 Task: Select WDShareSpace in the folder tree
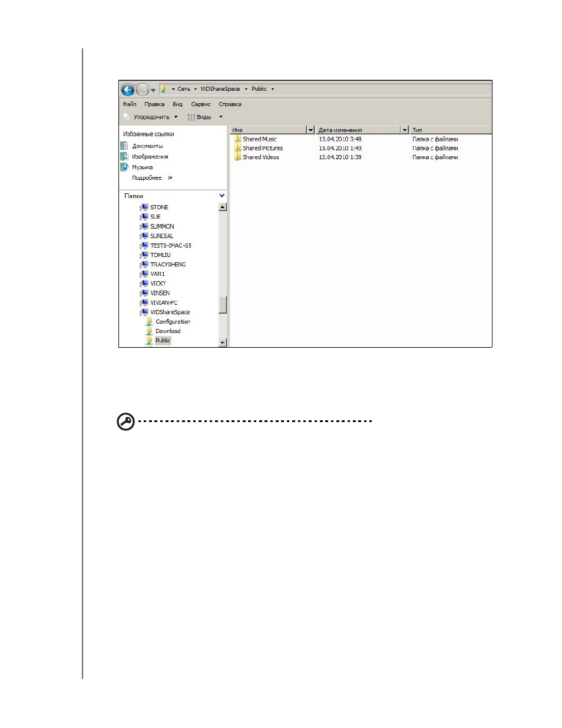click(170, 312)
